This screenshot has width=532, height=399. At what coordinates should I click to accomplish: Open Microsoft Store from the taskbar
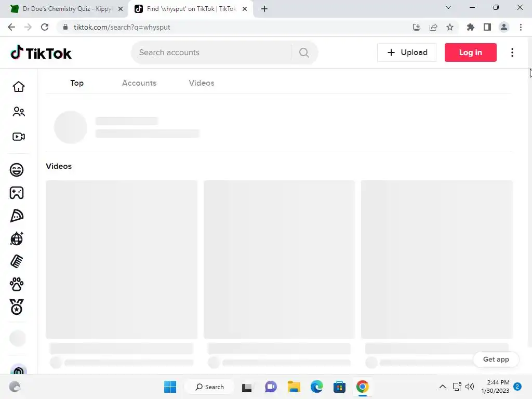339,387
